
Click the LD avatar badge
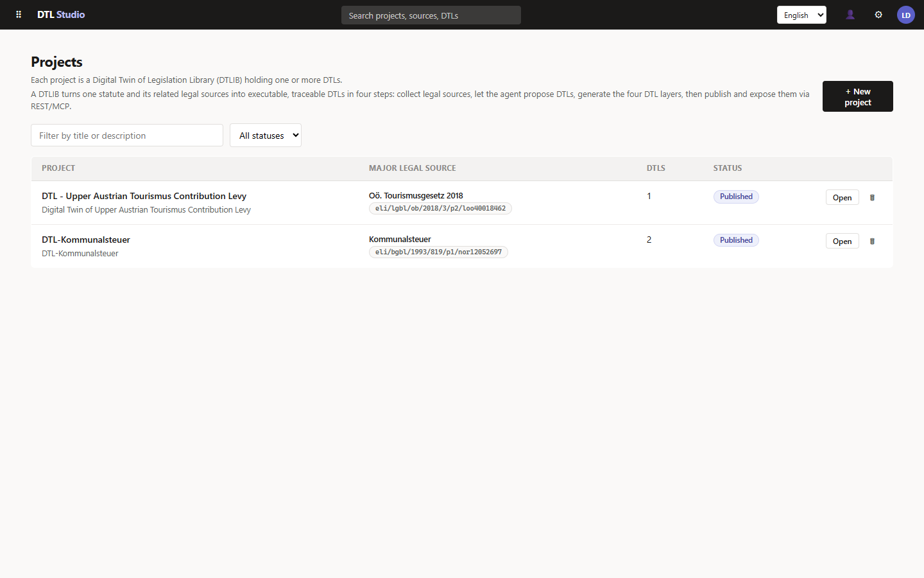coord(906,15)
